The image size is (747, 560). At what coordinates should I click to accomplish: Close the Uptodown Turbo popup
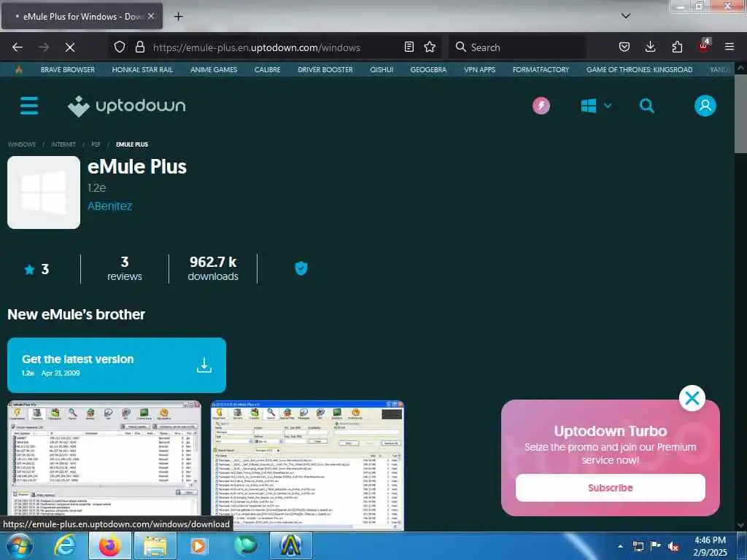[692, 398]
